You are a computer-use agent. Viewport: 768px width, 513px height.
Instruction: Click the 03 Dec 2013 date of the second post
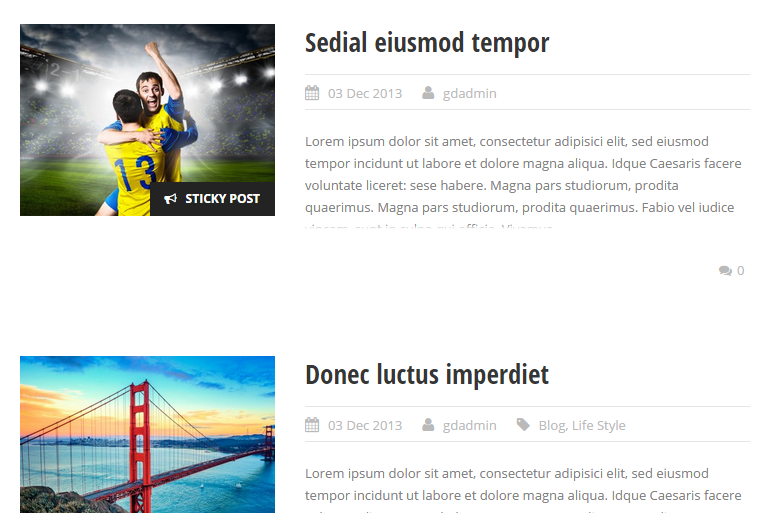pyautogui.click(x=365, y=425)
